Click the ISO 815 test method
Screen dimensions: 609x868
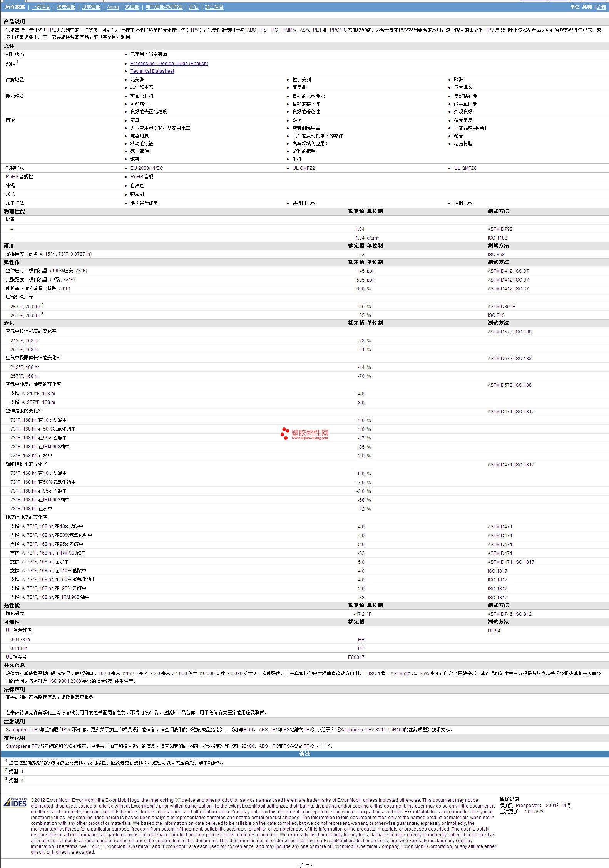pyautogui.click(x=496, y=315)
